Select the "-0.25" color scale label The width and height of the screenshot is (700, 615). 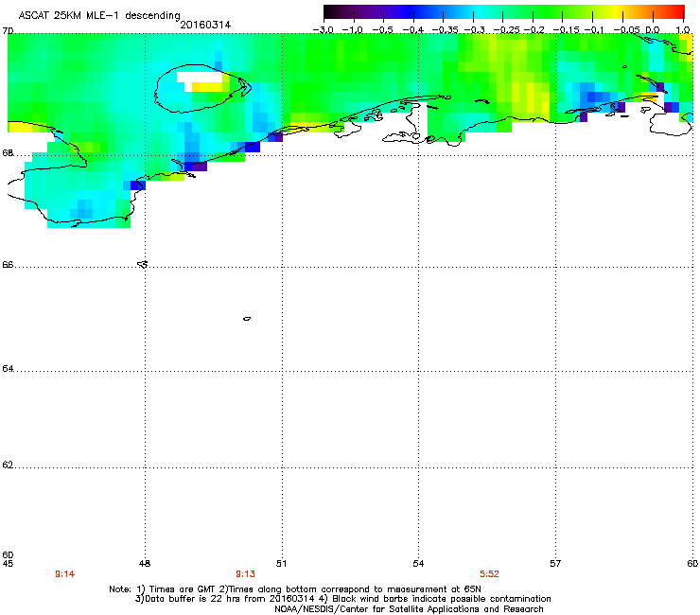click(x=506, y=30)
